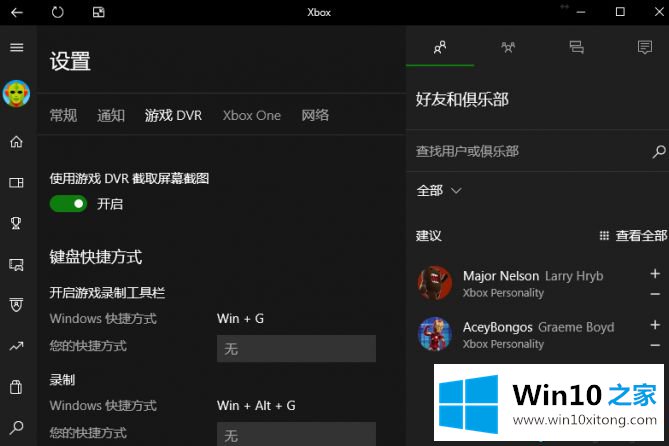Viewport: 669px width, 446px height.
Task: Maximize the Xbox window
Action: pos(620,12)
